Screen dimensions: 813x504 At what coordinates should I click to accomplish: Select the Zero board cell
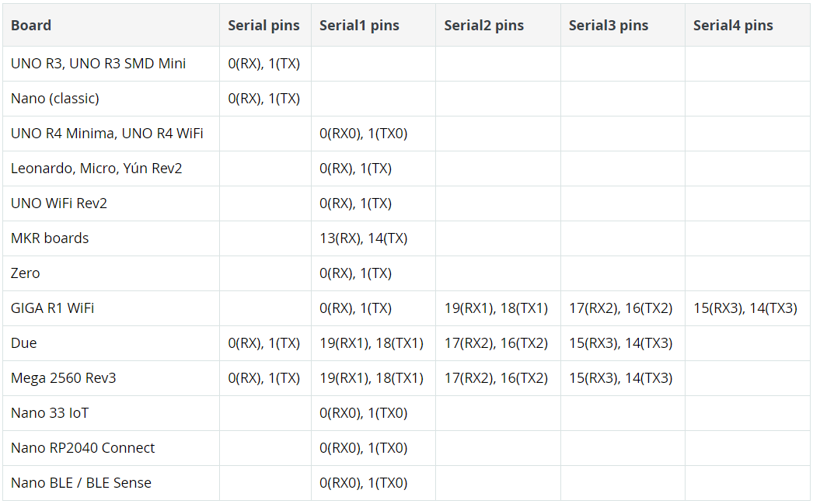pos(26,273)
